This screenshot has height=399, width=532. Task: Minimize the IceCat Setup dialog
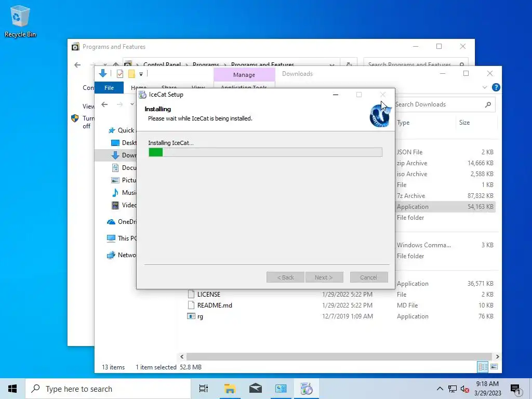(x=336, y=95)
